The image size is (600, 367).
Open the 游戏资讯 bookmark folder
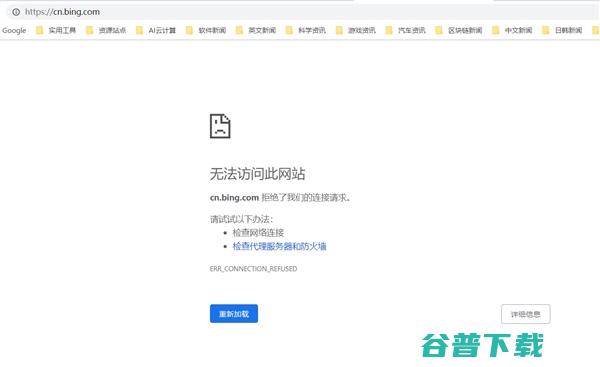pyautogui.click(x=355, y=30)
